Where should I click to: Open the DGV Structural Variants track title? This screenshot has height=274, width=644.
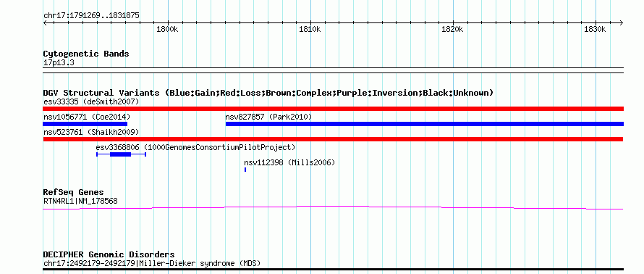pyautogui.click(x=268, y=93)
